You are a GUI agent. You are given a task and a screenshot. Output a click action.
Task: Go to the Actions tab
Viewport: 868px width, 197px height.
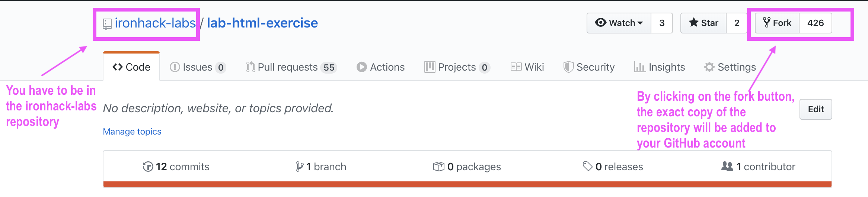point(380,67)
